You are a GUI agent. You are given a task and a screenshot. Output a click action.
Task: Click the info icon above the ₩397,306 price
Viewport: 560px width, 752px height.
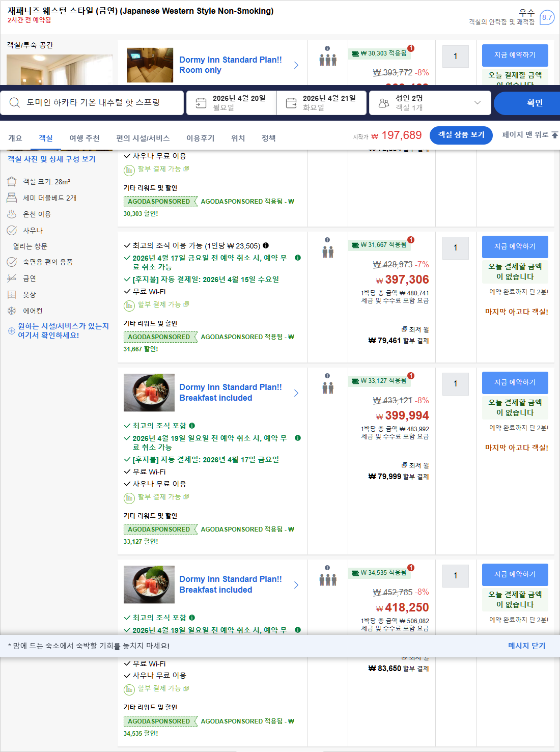(x=326, y=239)
